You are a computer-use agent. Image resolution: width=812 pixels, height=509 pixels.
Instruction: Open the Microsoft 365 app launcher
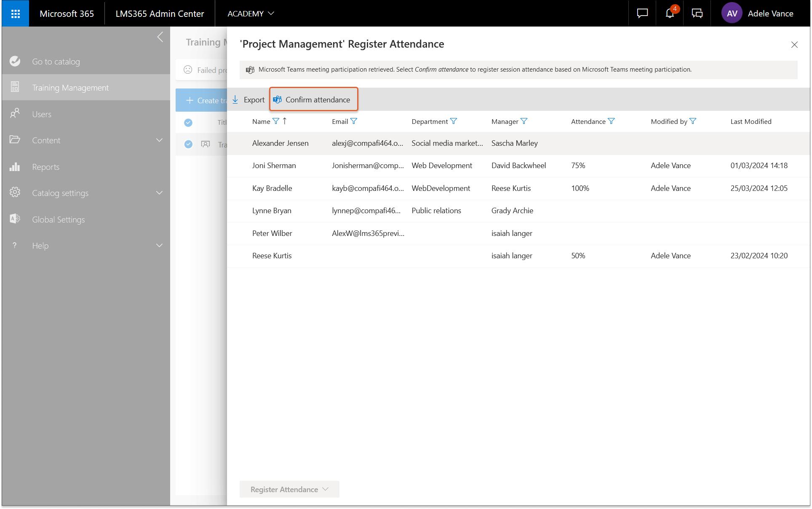click(16, 13)
